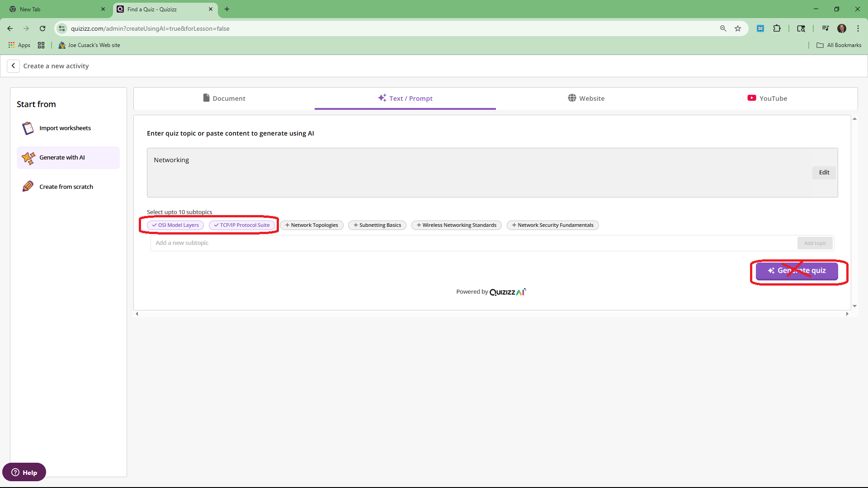Click the Generate with AI star icon

point(28,158)
